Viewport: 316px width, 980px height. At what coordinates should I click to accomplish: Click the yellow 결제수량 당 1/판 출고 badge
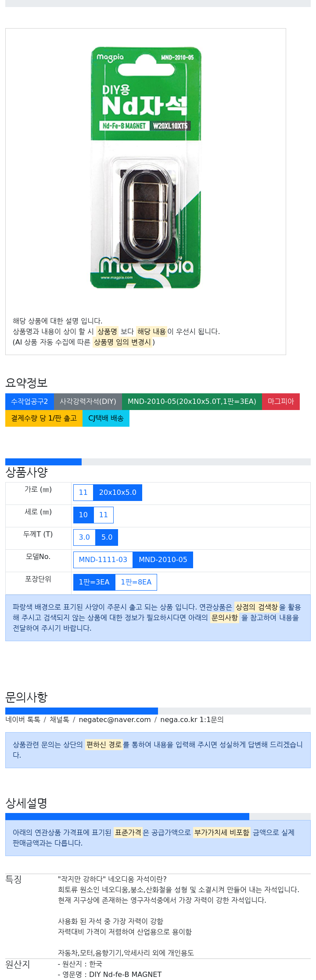pyautogui.click(x=44, y=418)
